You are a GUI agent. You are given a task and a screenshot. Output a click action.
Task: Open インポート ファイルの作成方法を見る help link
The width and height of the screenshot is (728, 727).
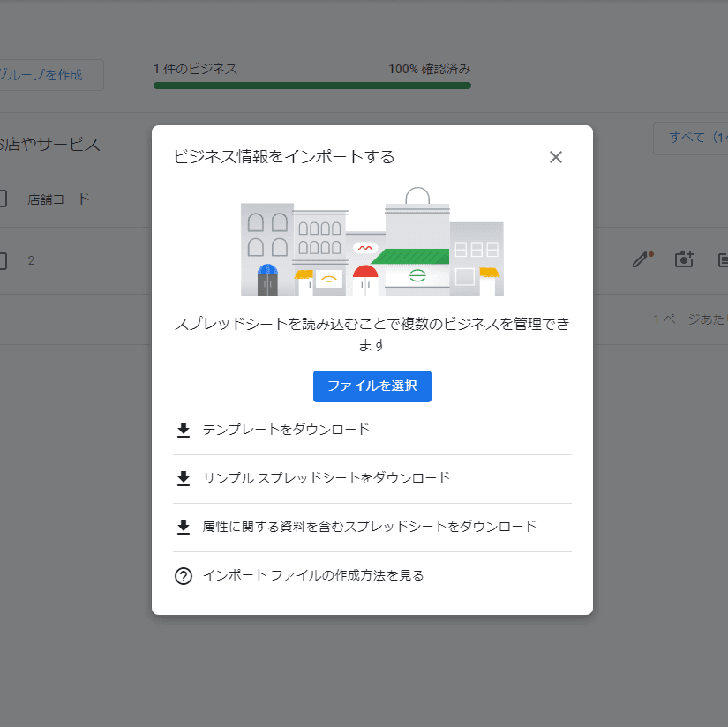coord(313,575)
